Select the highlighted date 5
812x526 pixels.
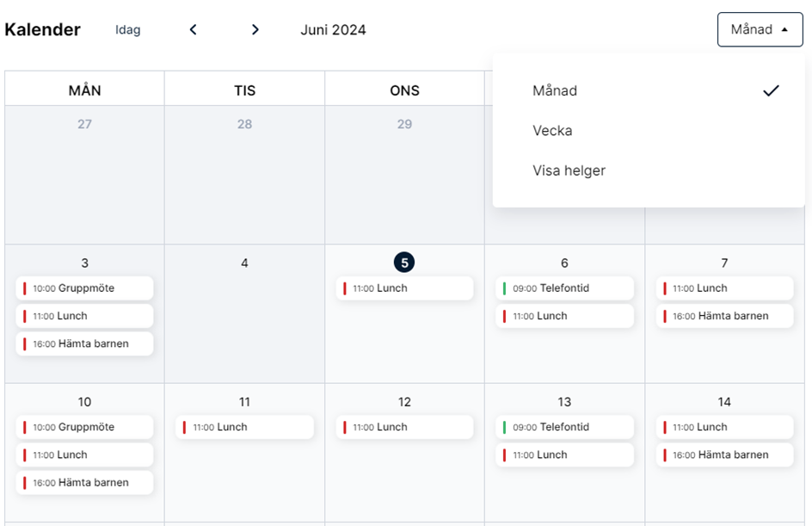point(404,263)
